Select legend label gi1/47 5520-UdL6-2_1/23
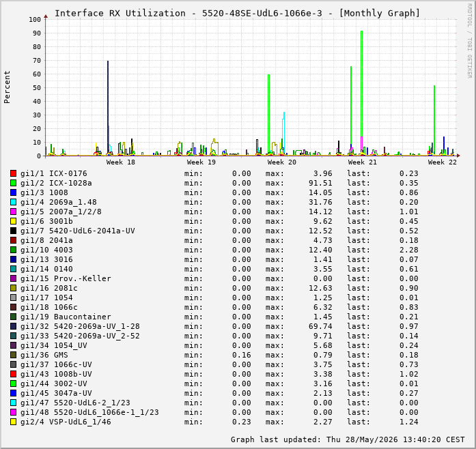The image size is (476, 449). (75, 403)
